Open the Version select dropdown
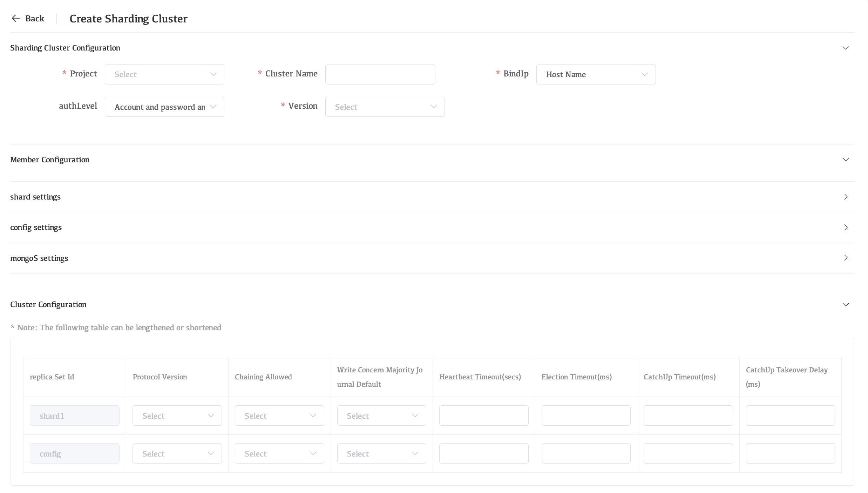 (385, 107)
